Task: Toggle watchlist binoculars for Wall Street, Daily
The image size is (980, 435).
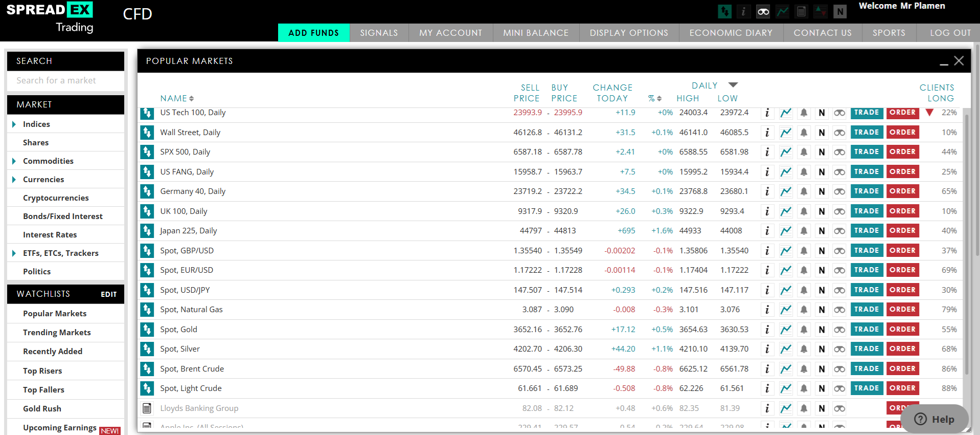Action: pos(839,133)
